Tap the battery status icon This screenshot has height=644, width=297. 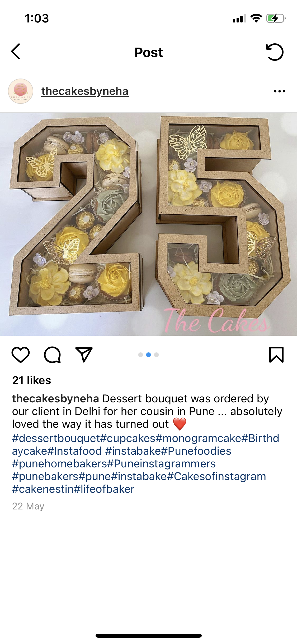pos(276,19)
